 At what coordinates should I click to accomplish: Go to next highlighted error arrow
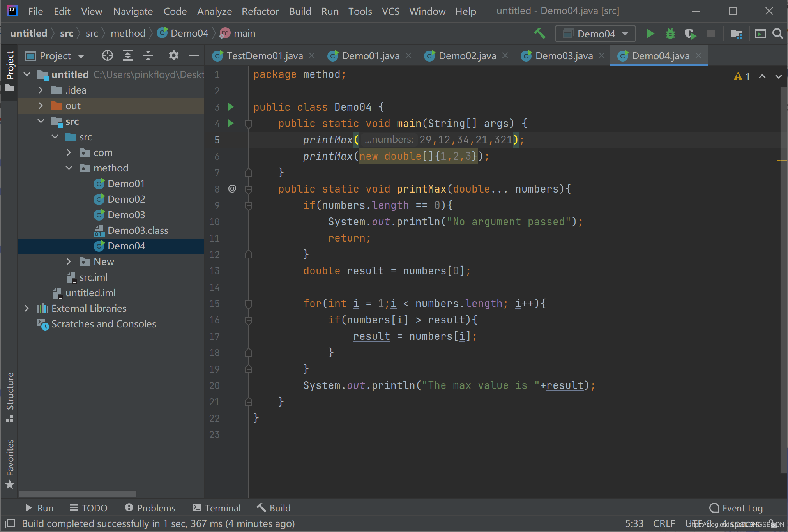779,76
